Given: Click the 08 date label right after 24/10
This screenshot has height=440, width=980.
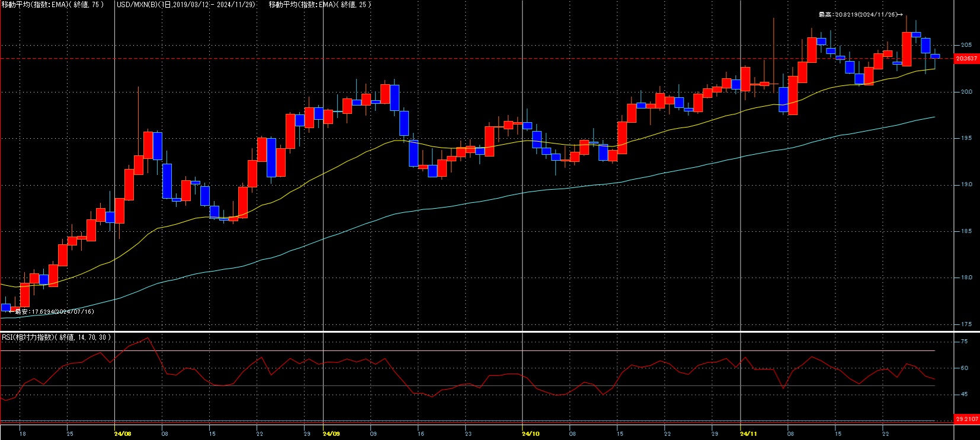Looking at the screenshot, I should [x=572, y=434].
